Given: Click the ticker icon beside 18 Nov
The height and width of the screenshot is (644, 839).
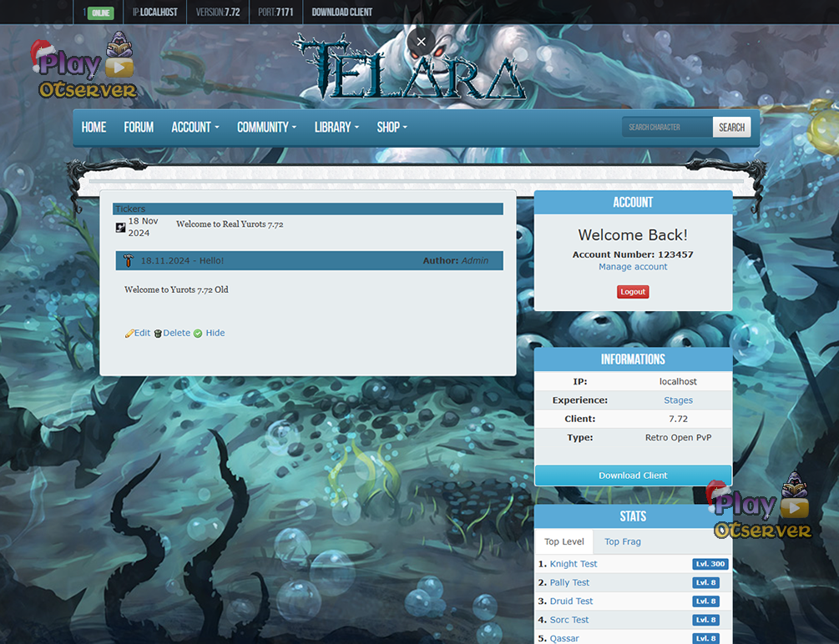Looking at the screenshot, I should 121,228.
